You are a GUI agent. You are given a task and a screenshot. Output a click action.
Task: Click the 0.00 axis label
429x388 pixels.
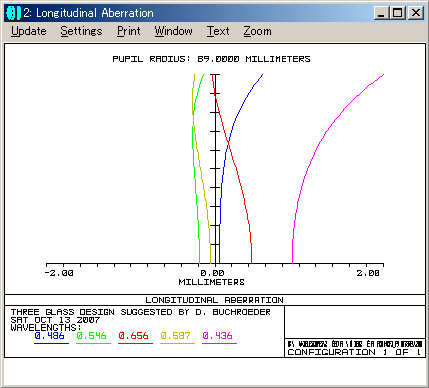212,273
